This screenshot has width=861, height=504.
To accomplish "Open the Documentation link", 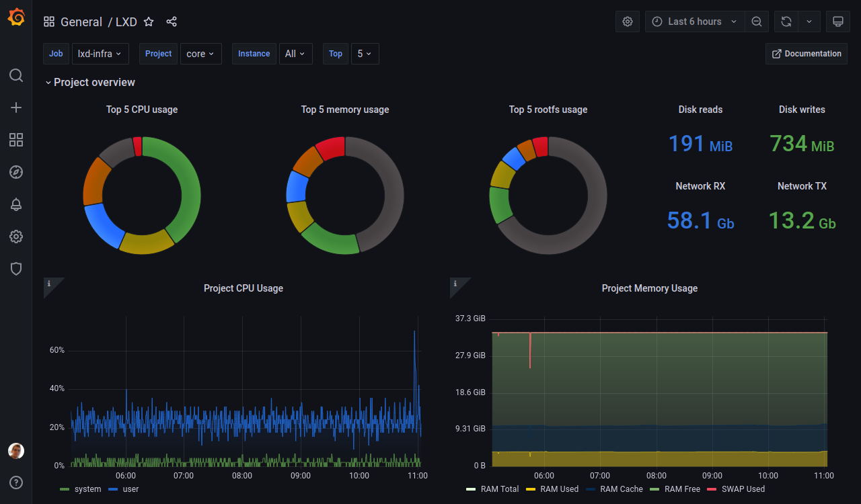I will [807, 54].
